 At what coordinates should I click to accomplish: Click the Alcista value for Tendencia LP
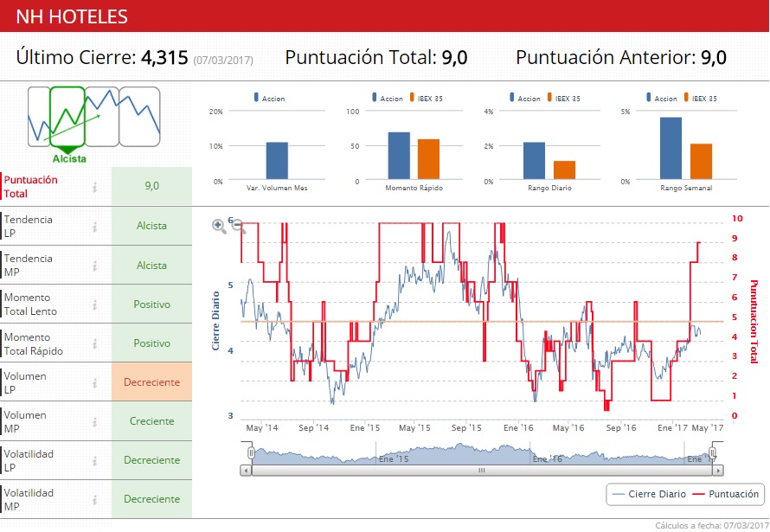(151, 226)
